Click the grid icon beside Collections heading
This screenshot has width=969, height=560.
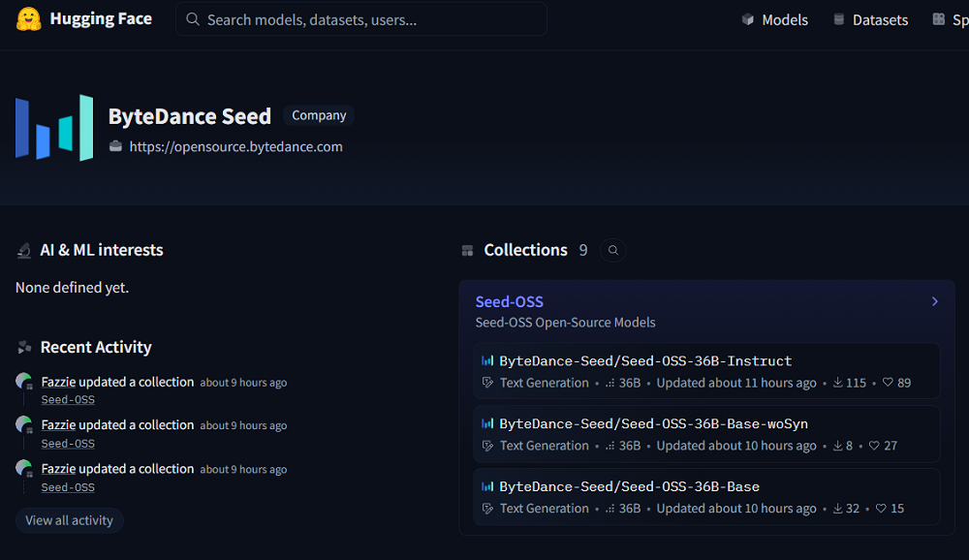(x=467, y=249)
